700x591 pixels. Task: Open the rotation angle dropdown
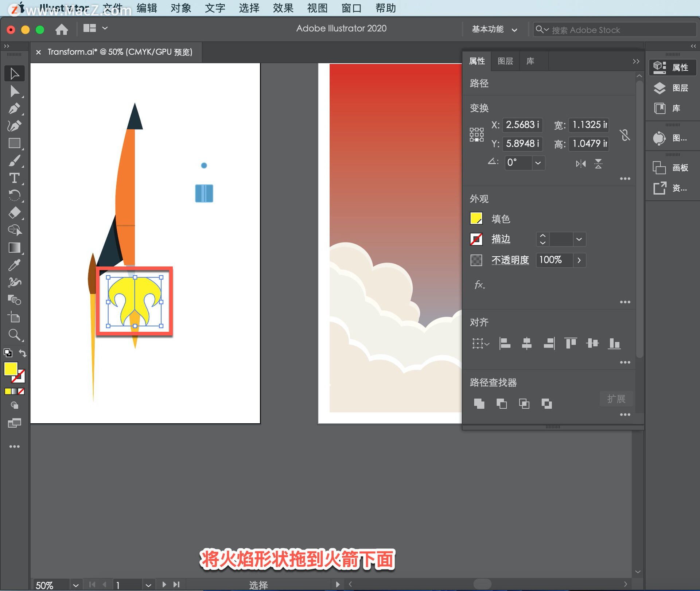538,163
